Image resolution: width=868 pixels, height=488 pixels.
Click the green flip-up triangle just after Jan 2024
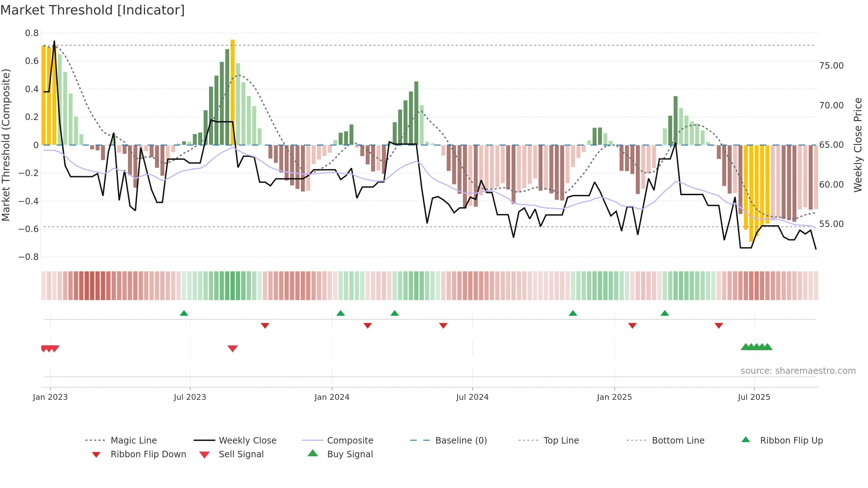341,313
